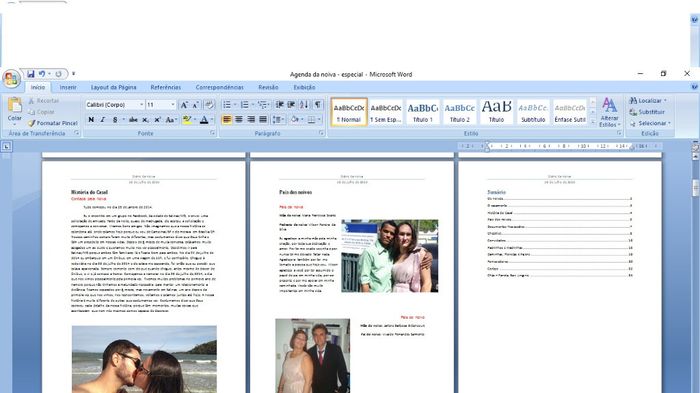Undo the last action
The height and width of the screenshot is (393, 700).
coord(42,74)
